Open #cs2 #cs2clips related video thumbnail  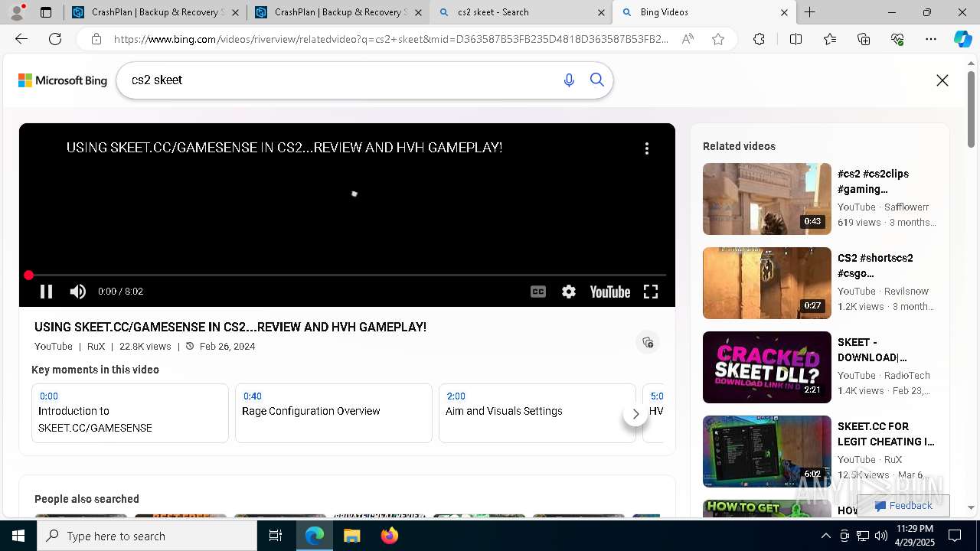[767, 199]
